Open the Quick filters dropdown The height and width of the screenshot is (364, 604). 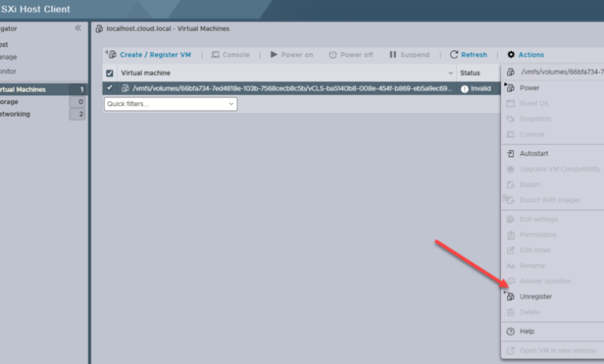pos(171,104)
